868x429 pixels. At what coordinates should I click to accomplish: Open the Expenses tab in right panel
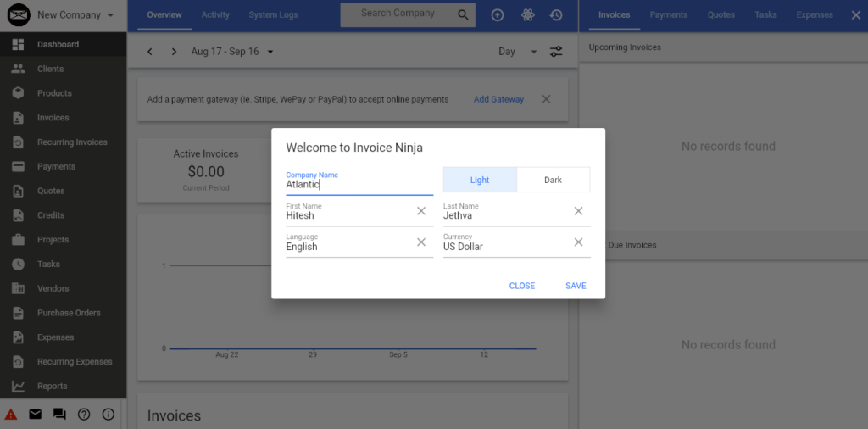[x=815, y=15]
